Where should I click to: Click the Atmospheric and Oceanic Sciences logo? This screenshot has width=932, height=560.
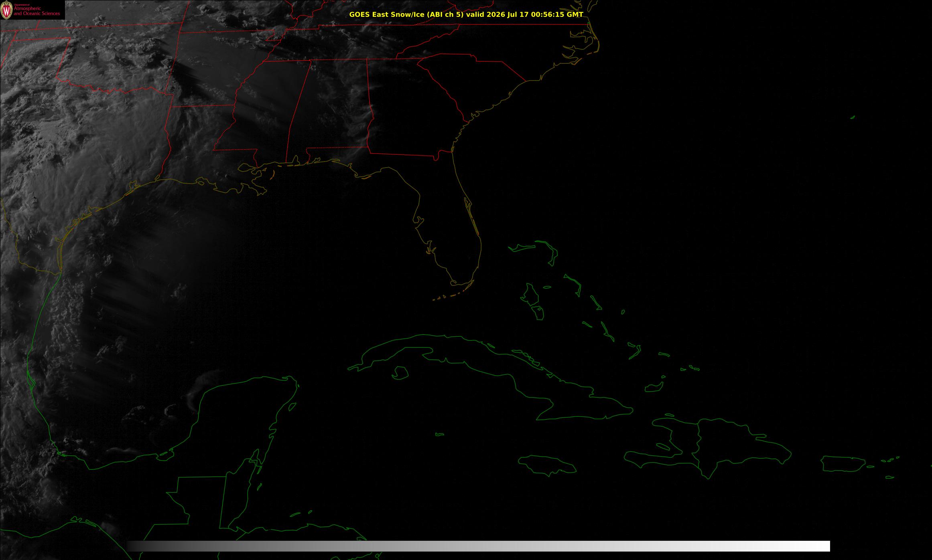32,10
